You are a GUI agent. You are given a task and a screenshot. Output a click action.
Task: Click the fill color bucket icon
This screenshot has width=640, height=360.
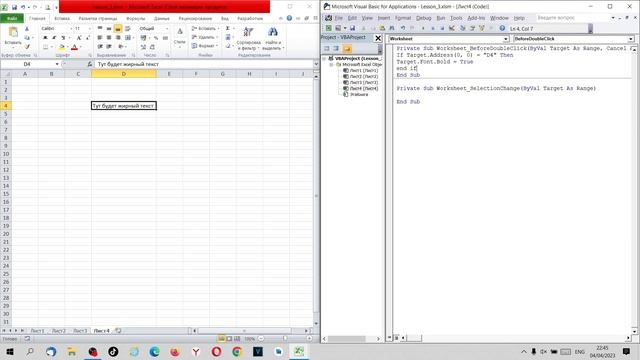click(x=61, y=47)
